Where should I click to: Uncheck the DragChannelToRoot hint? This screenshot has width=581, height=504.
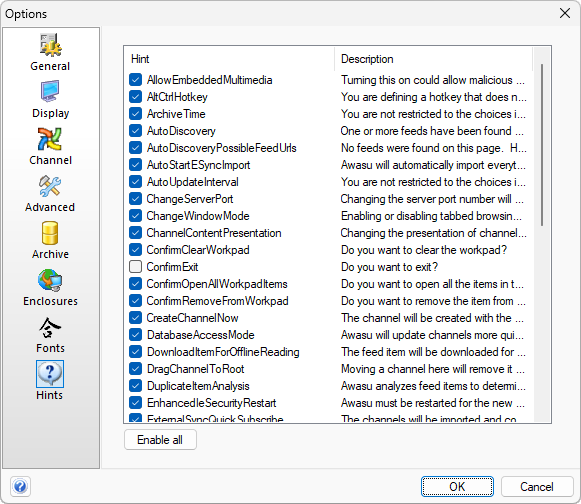[136, 369]
